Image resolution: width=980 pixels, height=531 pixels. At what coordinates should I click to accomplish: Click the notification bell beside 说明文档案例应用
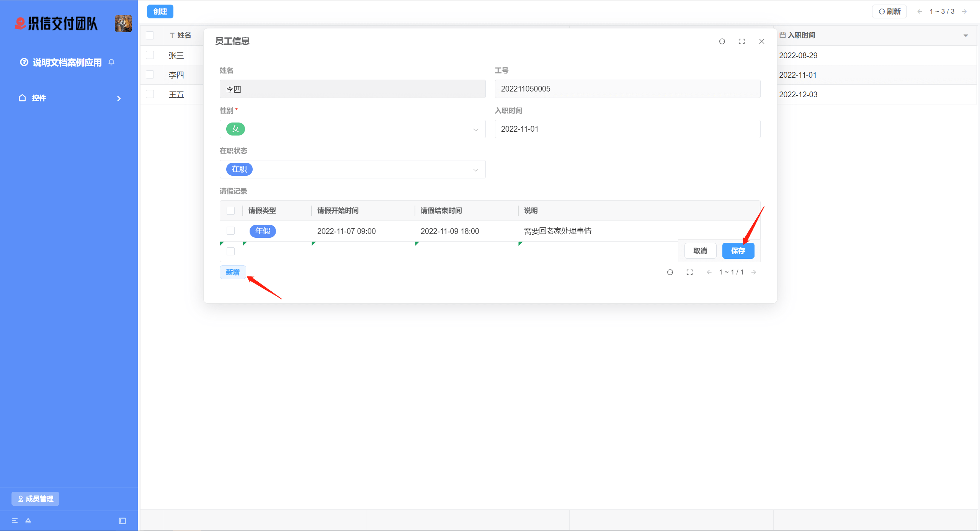[x=111, y=62]
